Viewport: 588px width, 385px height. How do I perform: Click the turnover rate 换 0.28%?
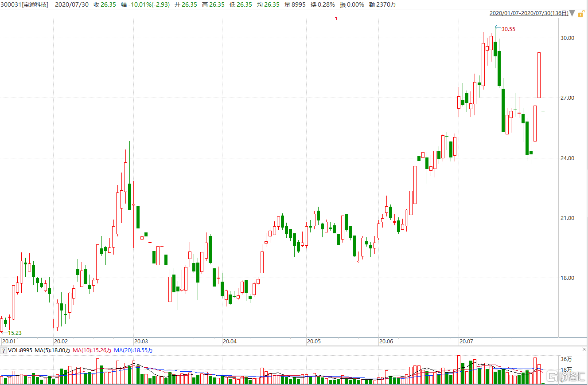pyautogui.click(x=323, y=4)
